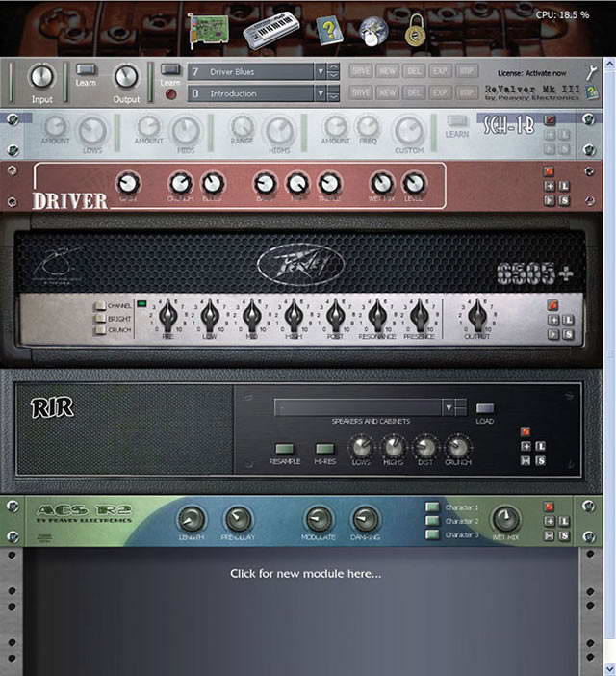Click the Input gain knob
This screenshot has width=616, height=676.
[41, 76]
